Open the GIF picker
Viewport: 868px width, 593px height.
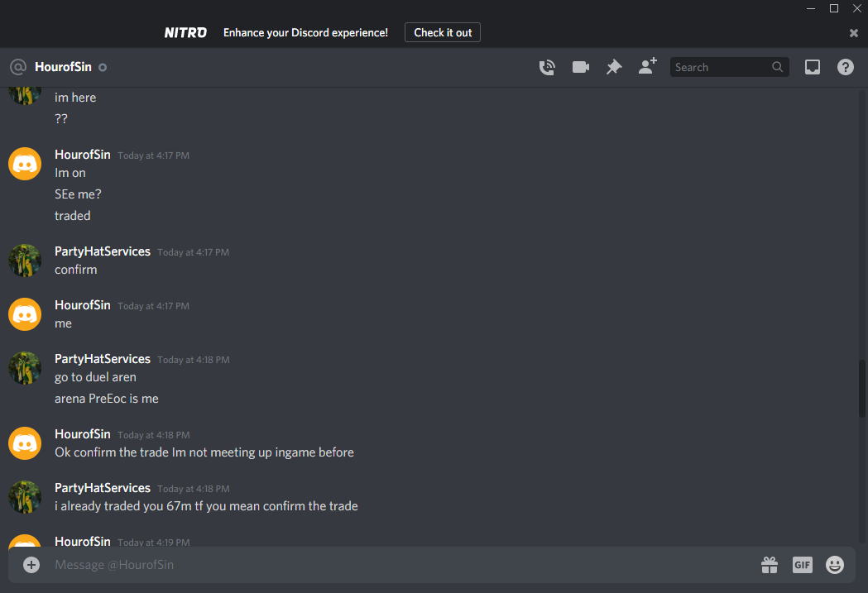point(802,565)
